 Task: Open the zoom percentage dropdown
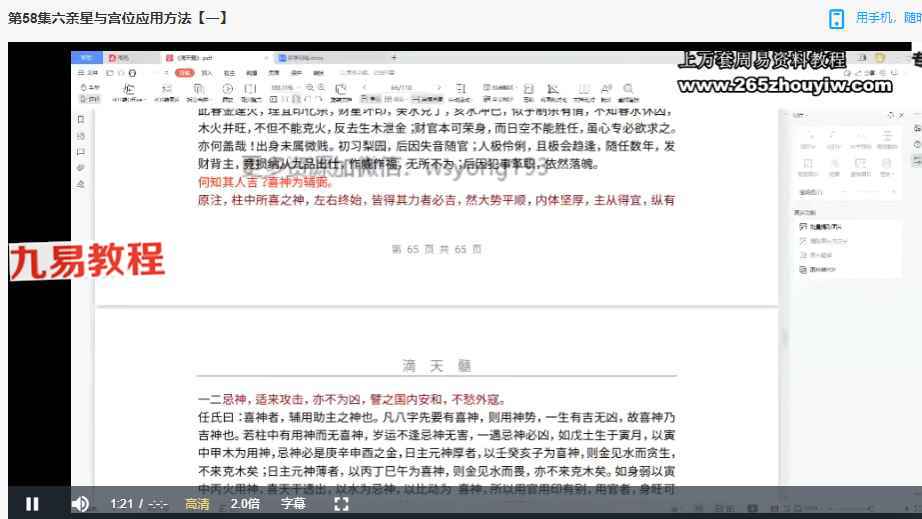(285, 88)
